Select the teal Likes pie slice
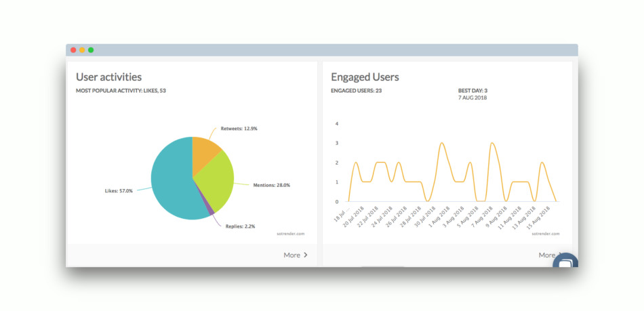The image size is (644, 311). tap(169, 180)
